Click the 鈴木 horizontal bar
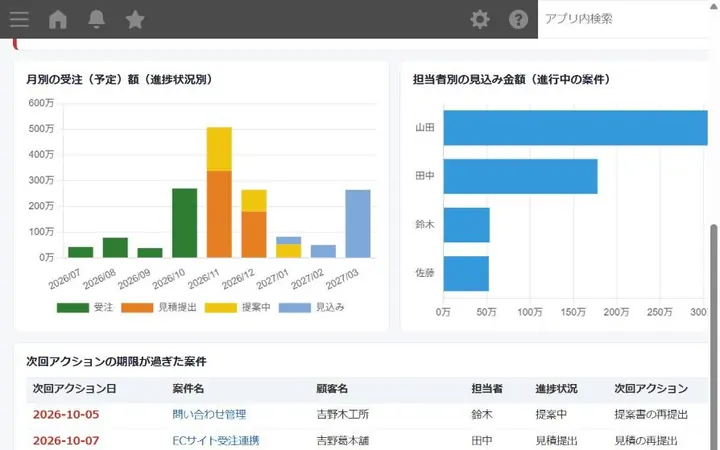Image resolution: width=720 pixels, height=450 pixels. (x=467, y=225)
